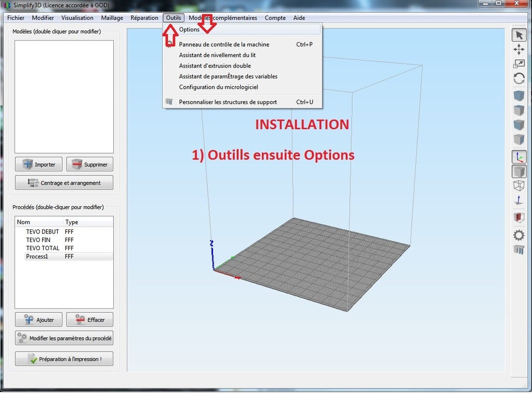532x393 pixels.
Task: Open the Fichier menu
Action: (16, 18)
